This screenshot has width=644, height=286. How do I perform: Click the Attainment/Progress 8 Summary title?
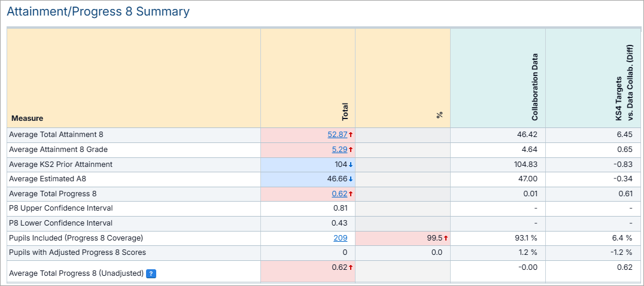click(x=98, y=11)
